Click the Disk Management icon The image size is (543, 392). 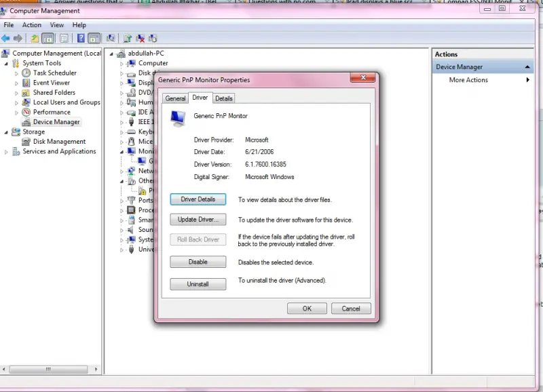pos(26,142)
